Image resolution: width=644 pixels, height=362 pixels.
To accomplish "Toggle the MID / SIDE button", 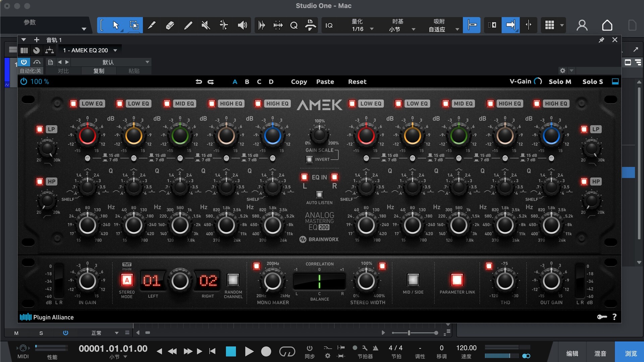I will tap(413, 280).
